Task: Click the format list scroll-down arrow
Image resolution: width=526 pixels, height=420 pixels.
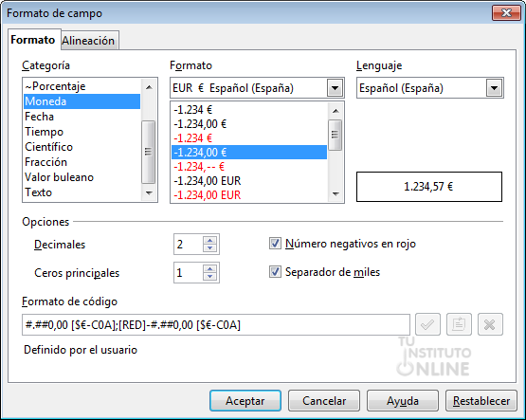Action: (x=336, y=194)
